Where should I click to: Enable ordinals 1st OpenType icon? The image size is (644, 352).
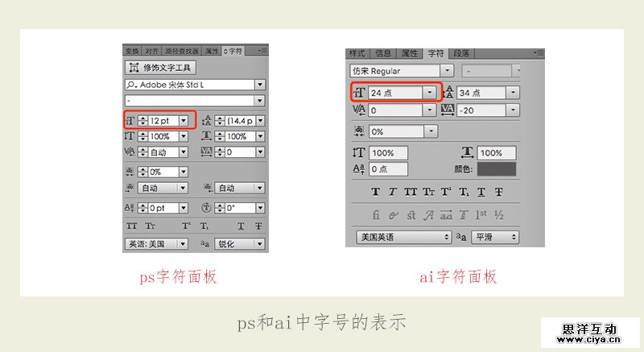(481, 215)
